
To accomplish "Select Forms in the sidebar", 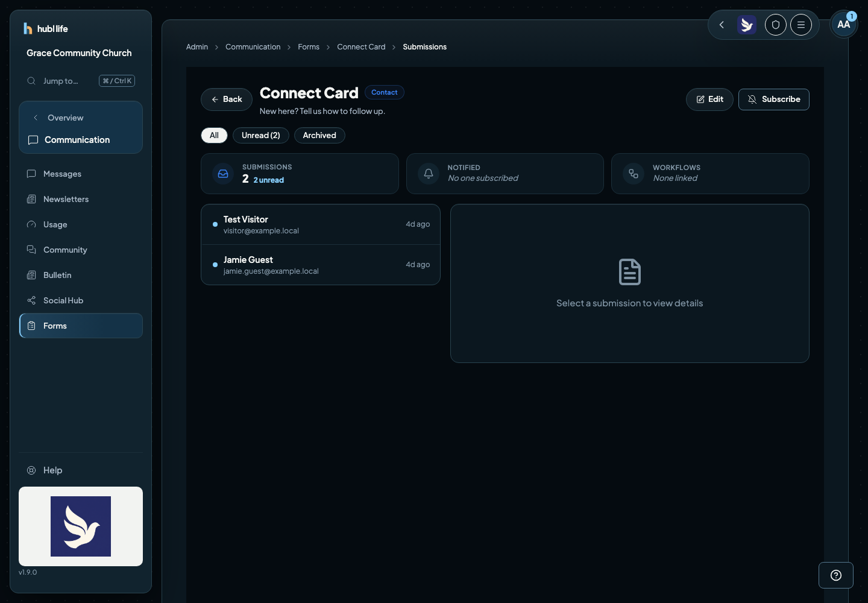I will tap(81, 326).
